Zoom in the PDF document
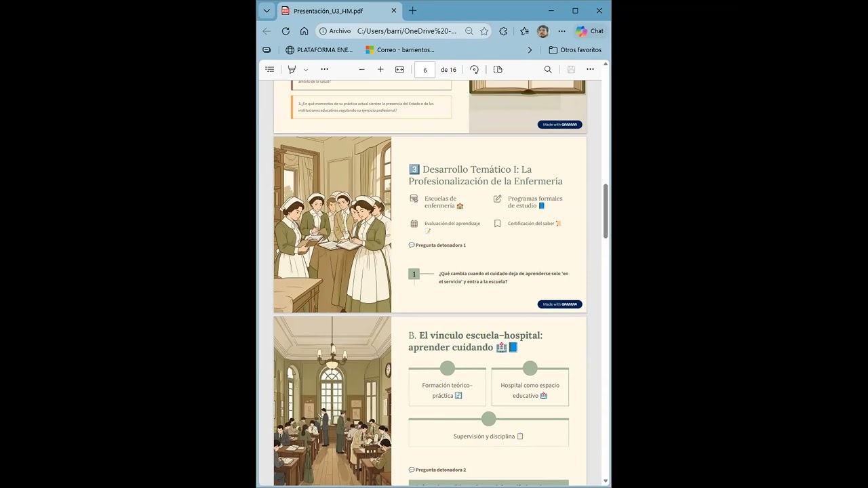This screenshot has height=488, width=868. 380,70
